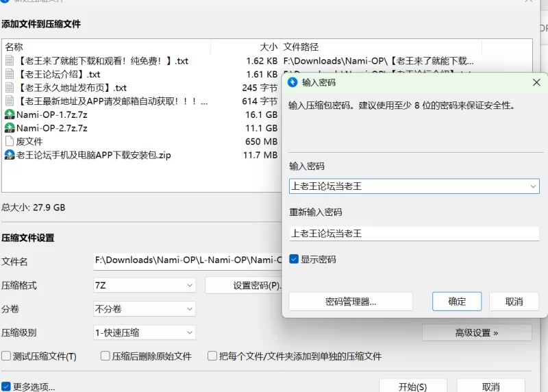Open 密码管理器 from the dialog
The width and height of the screenshot is (548, 392).
click(x=351, y=302)
